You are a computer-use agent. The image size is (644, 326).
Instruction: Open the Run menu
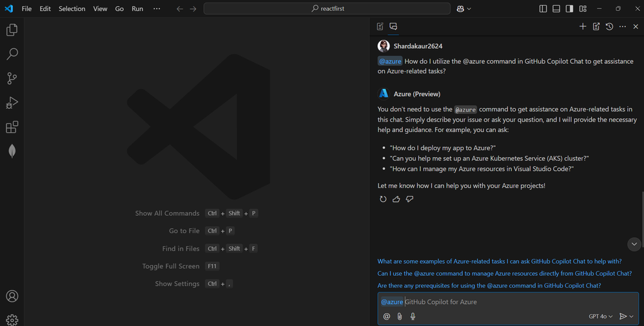[137, 8]
